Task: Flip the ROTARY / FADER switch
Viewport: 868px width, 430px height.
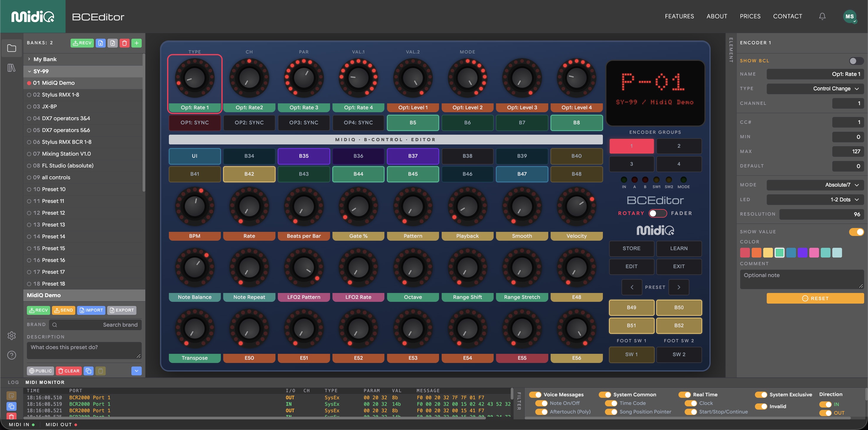Action: point(657,213)
